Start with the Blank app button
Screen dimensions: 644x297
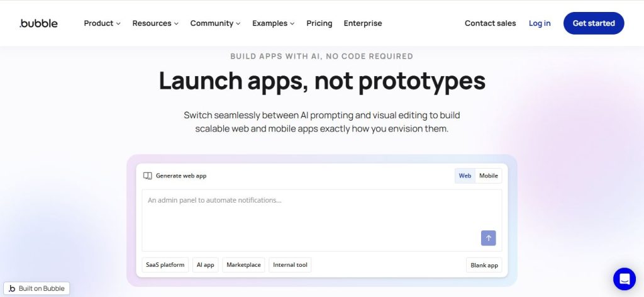tap(484, 265)
